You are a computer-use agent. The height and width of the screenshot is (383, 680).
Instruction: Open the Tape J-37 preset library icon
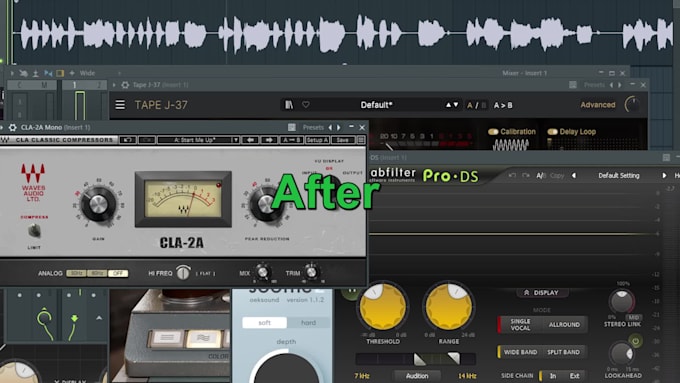pos(289,105)
